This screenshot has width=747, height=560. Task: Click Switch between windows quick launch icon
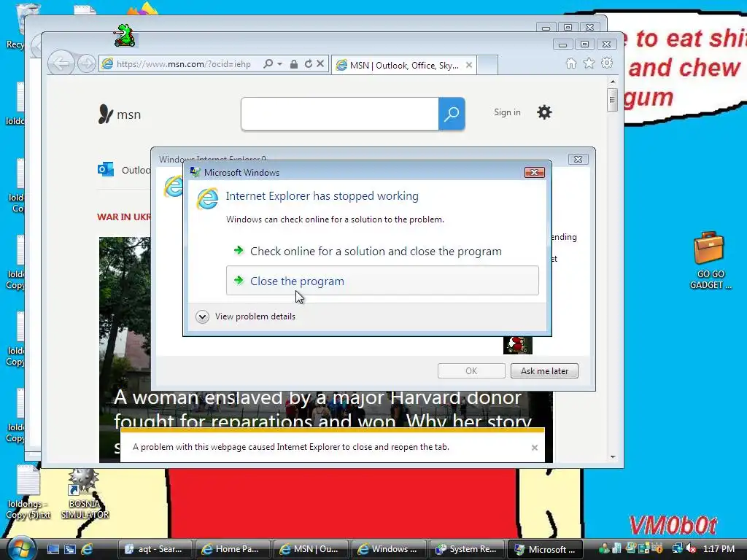pos(70,549)
